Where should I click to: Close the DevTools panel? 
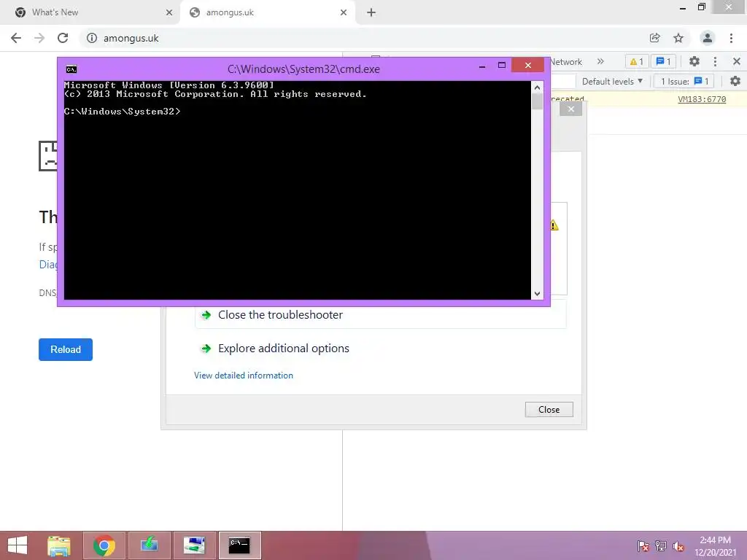pos(737,61)
